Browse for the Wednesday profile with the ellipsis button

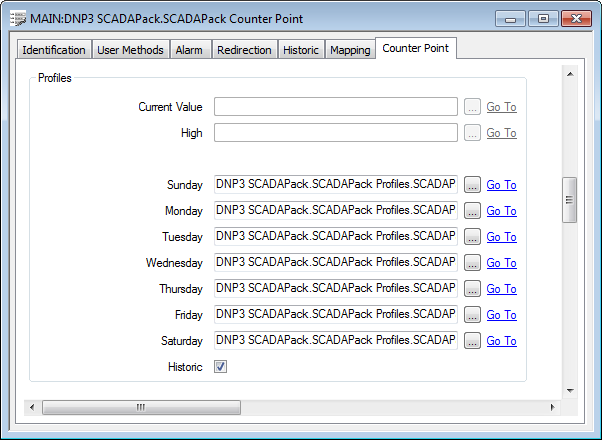[x=472, y=263]
